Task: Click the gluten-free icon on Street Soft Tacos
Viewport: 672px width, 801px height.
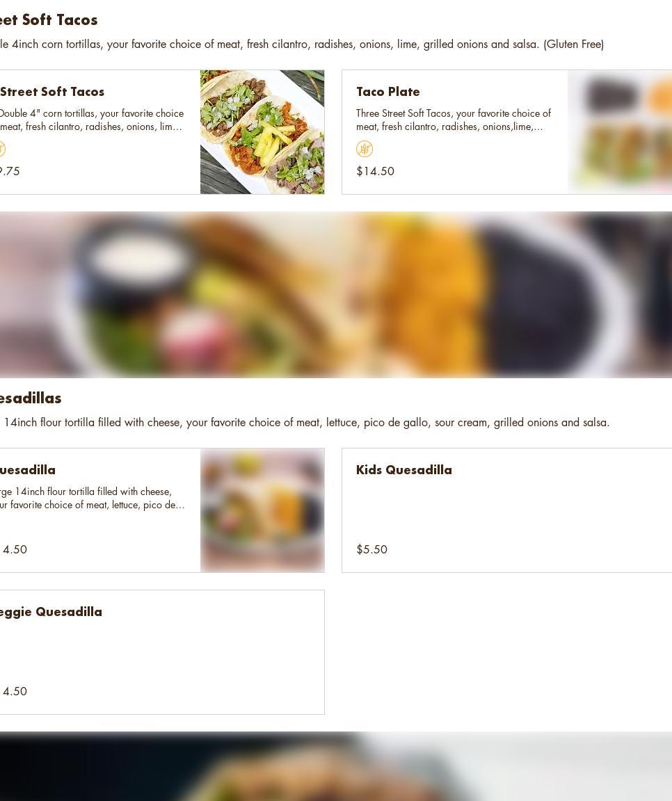Action: click(x=2, y=149)
